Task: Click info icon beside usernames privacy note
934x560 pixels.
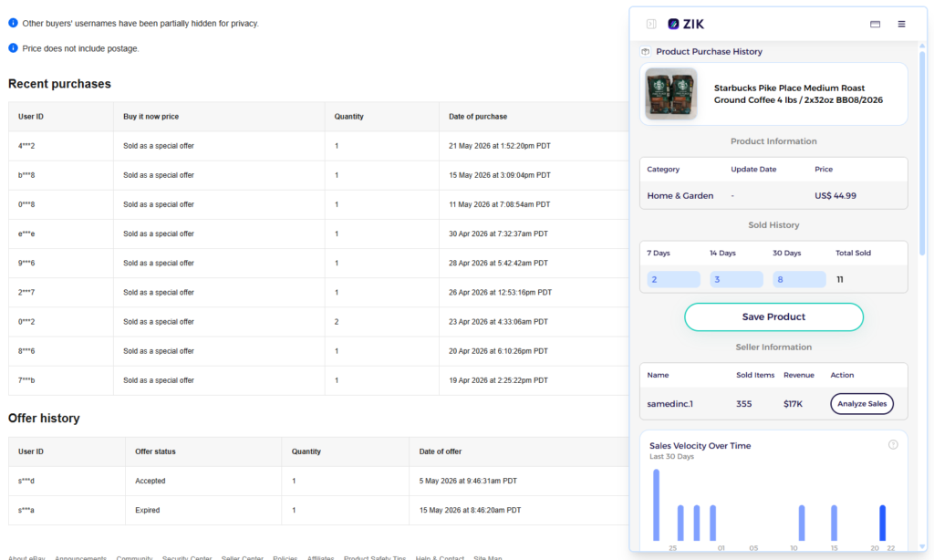Action: [13, 23]
